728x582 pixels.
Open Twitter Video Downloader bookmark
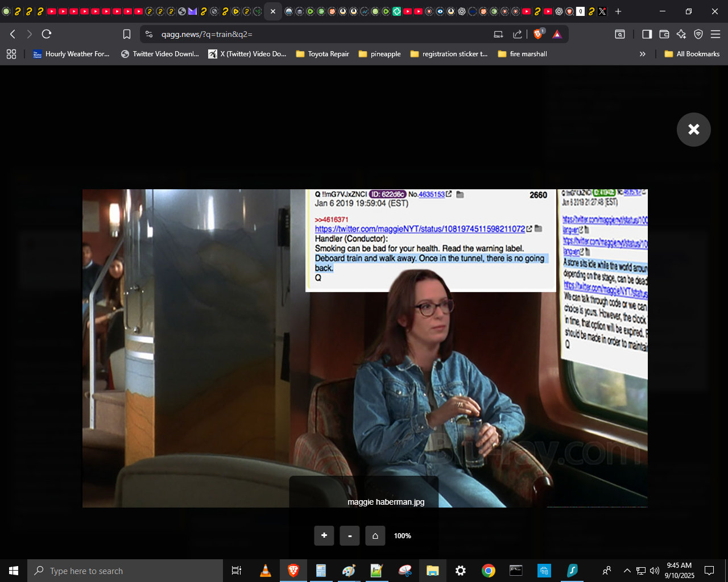pyautogui.click(x=160, y=54)
